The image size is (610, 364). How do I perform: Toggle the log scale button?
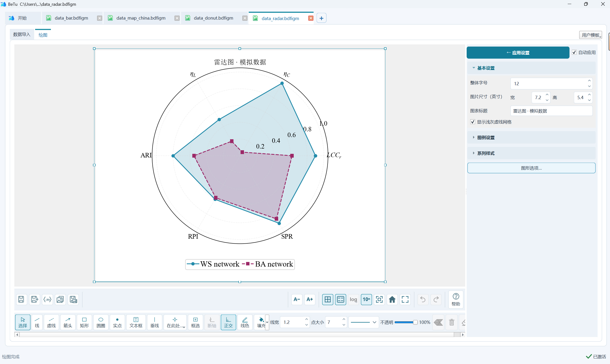(x=353, y=299)
